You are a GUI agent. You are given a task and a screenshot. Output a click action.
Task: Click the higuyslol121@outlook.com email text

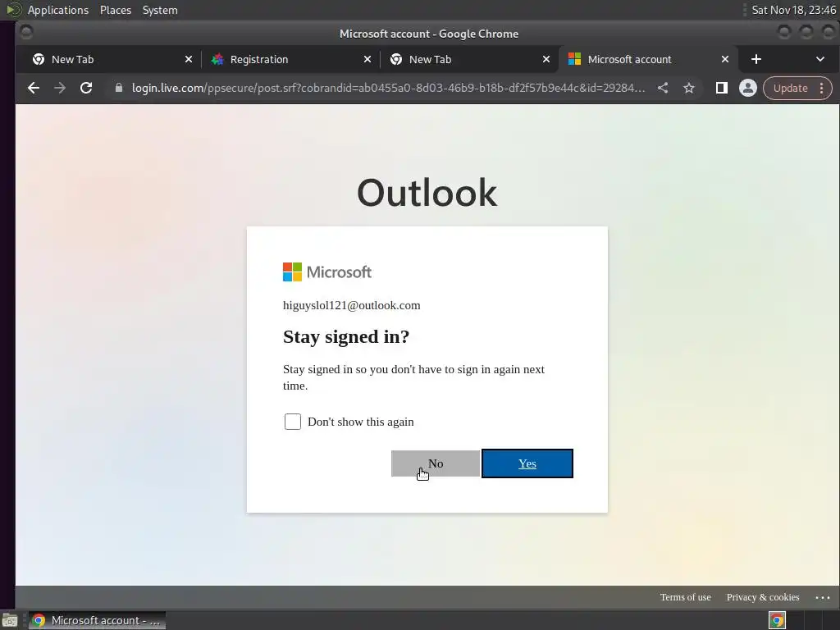351,305
